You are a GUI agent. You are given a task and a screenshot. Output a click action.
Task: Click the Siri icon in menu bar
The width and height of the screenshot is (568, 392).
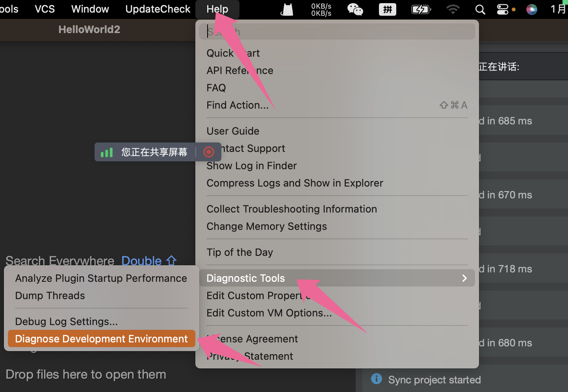pos(532,9)
